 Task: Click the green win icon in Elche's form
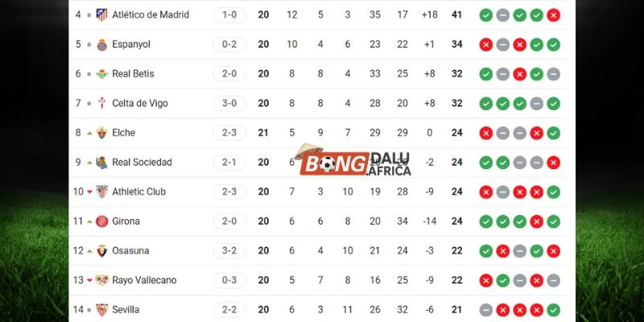[553, 133]
